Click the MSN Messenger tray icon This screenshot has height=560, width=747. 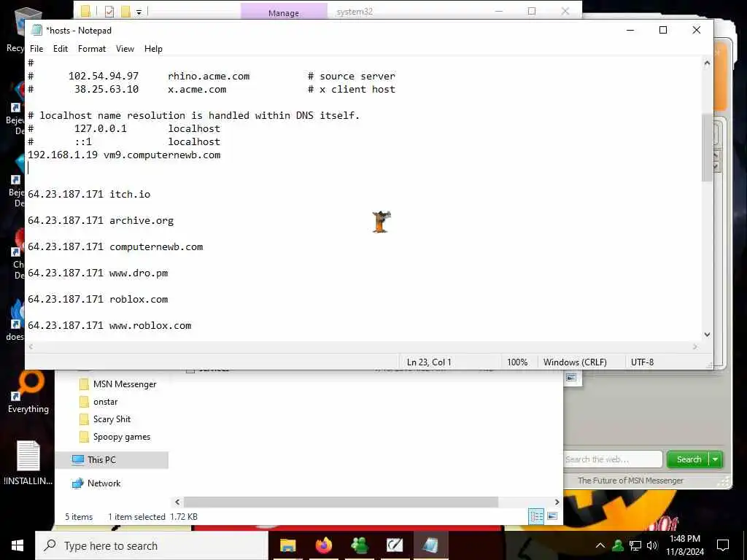pos(618,545)
